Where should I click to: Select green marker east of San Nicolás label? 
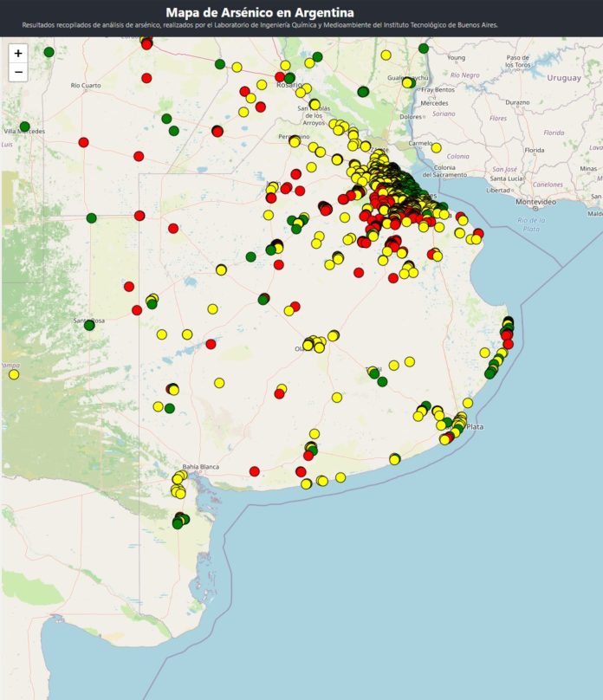pyautogui.click(x=363, y=92)
